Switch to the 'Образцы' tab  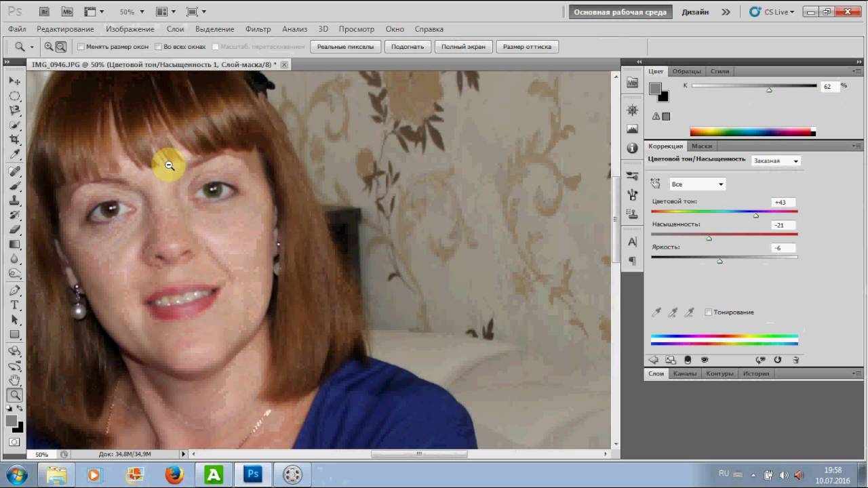click(x=687, y=71)
